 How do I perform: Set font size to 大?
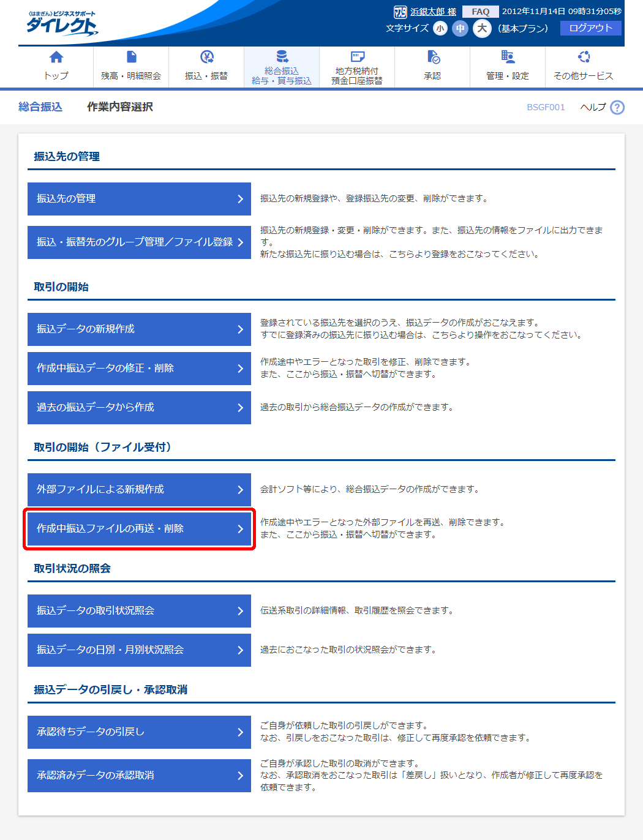[482, 28]
